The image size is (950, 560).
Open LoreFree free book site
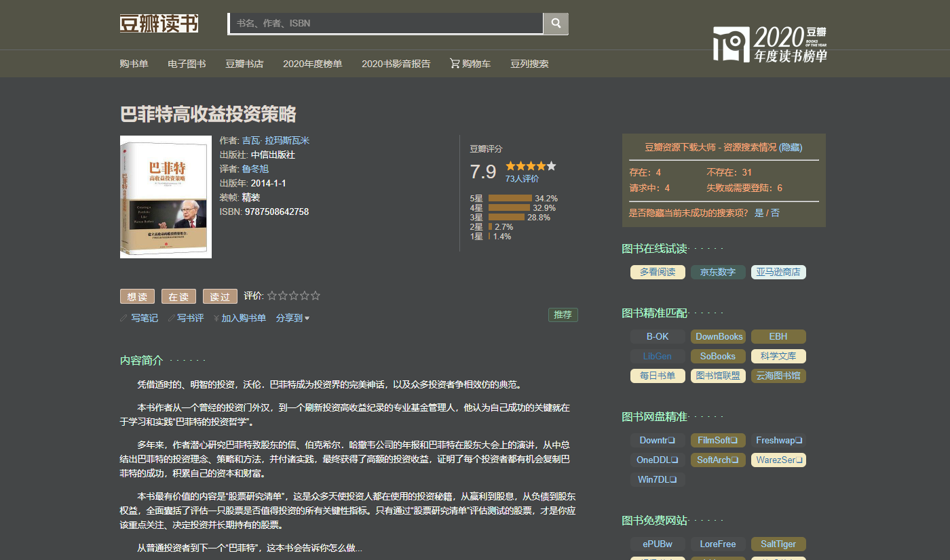tap(718, 544)
